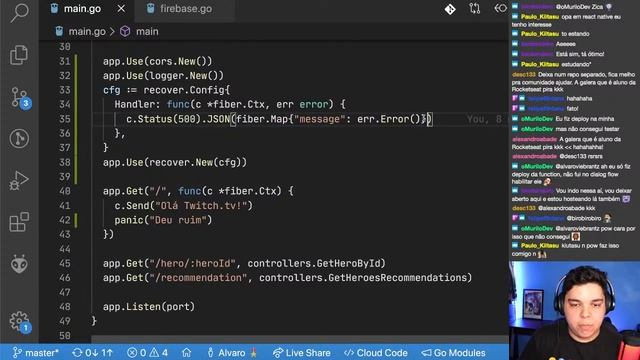Viewport: 640px width, 360px height.
Task: Switch to the main.go tab
Action: [82, 9]
